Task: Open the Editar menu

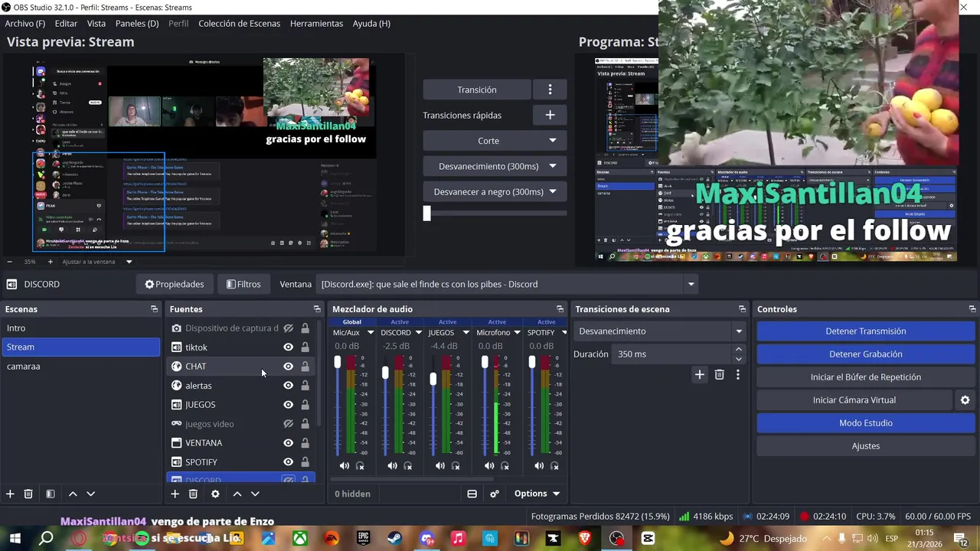Action: tap(66, 24)
